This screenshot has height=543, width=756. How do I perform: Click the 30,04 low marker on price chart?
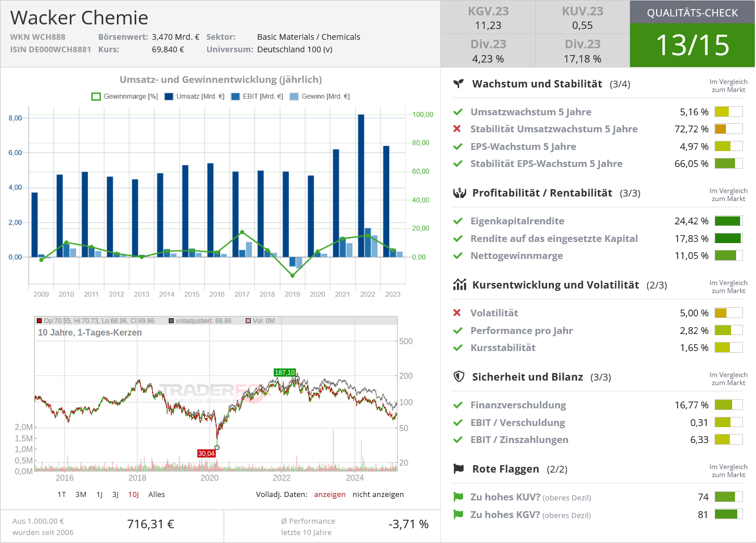pos(207,453)
